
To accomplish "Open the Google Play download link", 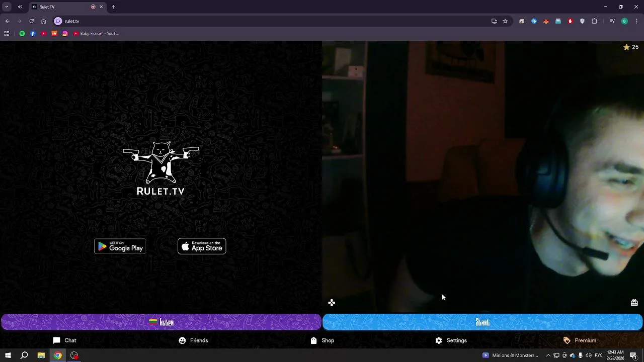I will (120, 246).
